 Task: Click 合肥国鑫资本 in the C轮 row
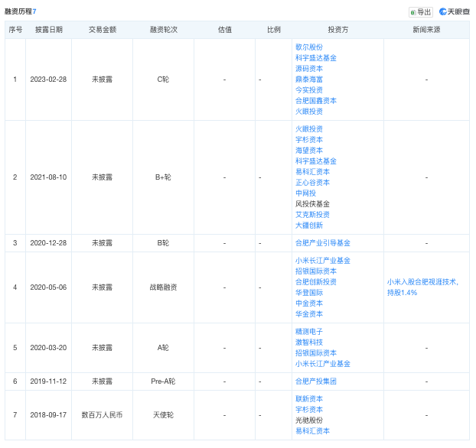(x=315, y=100)
